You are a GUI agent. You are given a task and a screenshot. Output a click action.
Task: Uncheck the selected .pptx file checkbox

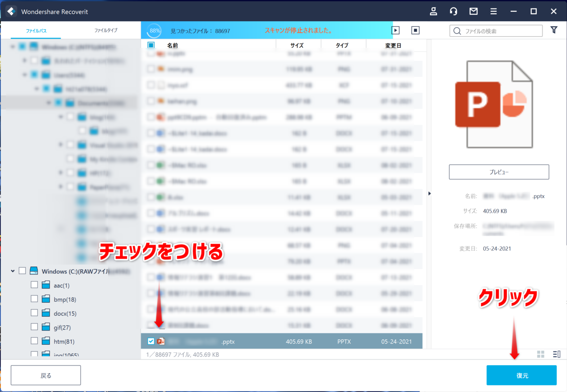(151, 341)
